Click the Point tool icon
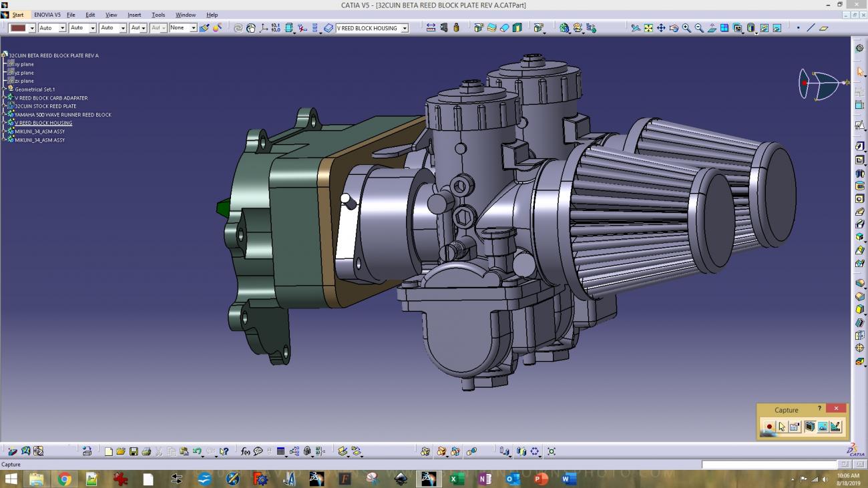 (798, 28)
